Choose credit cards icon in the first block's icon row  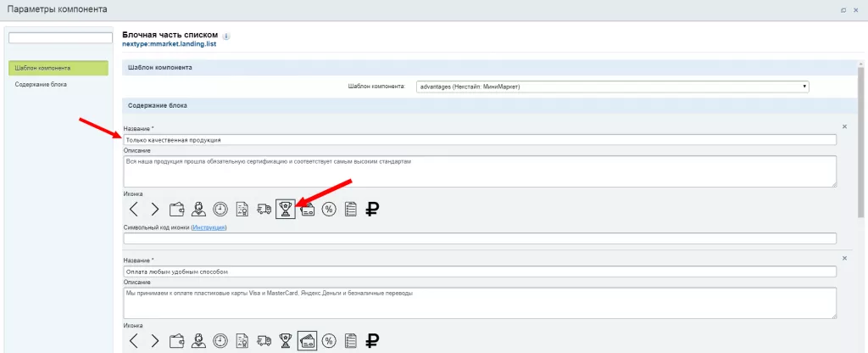307,210
